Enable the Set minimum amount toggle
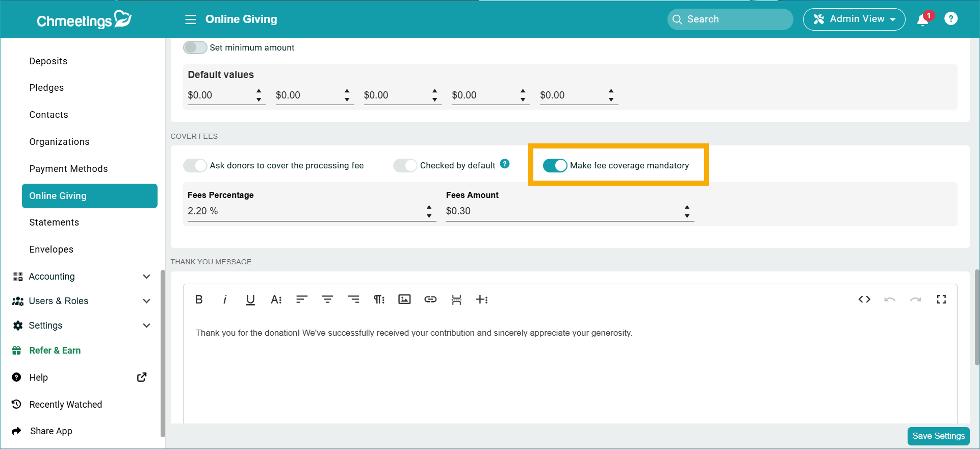This screenshot has width=980, height=449. click(x=195, y=47)
